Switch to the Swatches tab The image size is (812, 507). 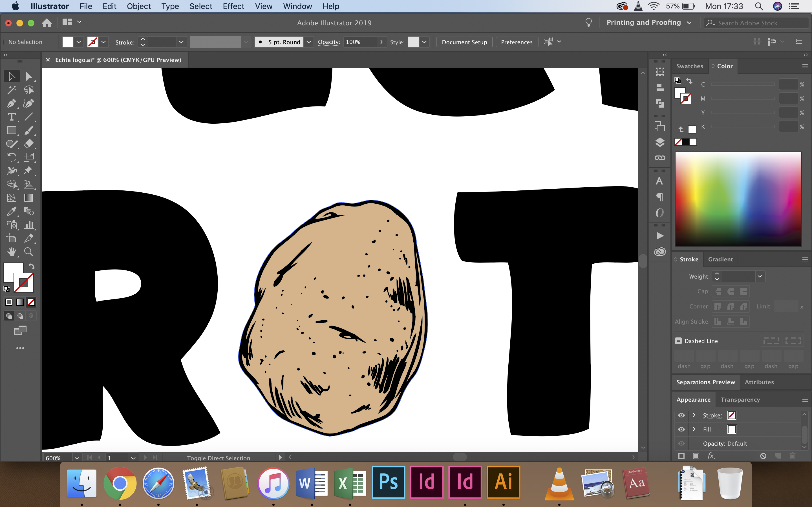(690, 66)
